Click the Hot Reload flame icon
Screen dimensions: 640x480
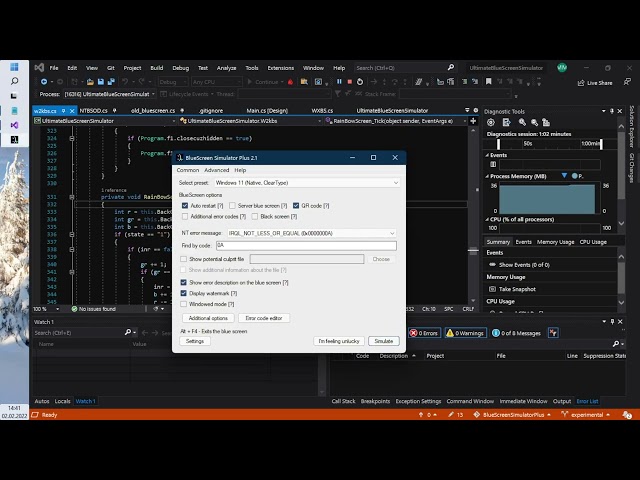[290, 82]
